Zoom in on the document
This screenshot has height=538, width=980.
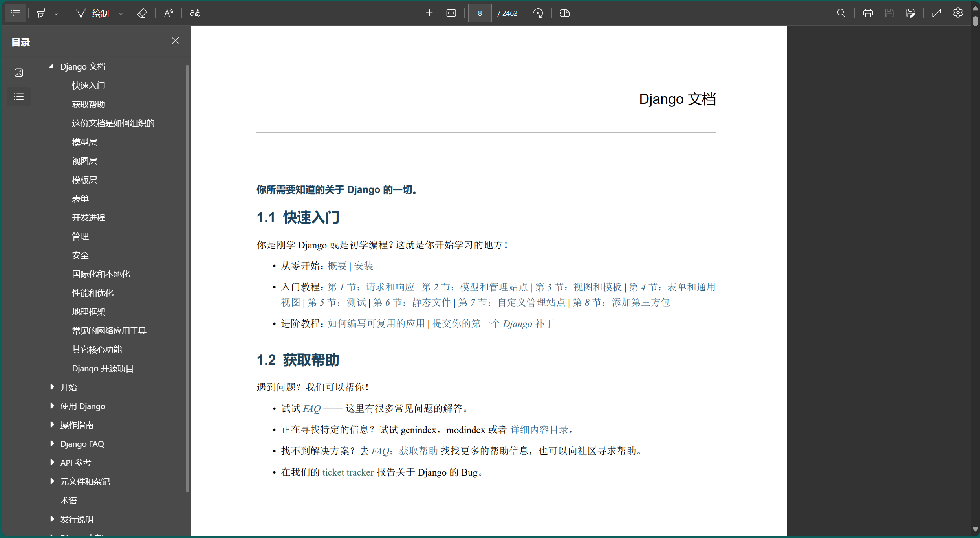429,13
